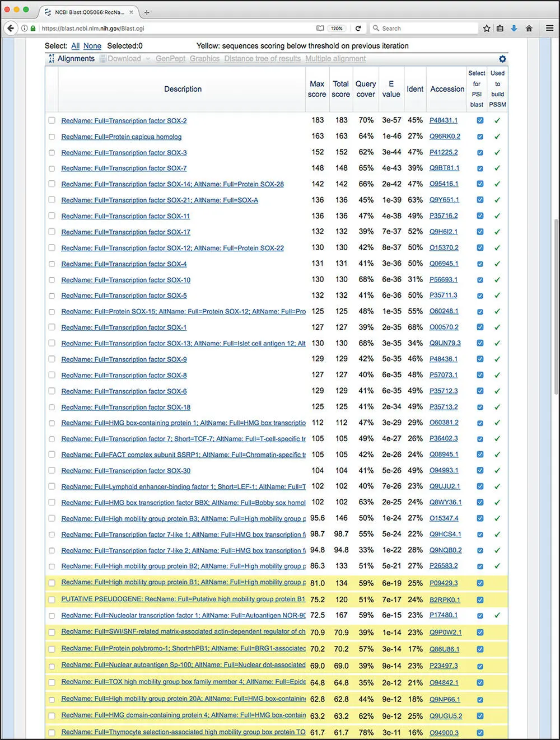Bookmark this page with the star icon
Image resolution: width=560 pixels, height=740 pixels.
tap(487, 28)
